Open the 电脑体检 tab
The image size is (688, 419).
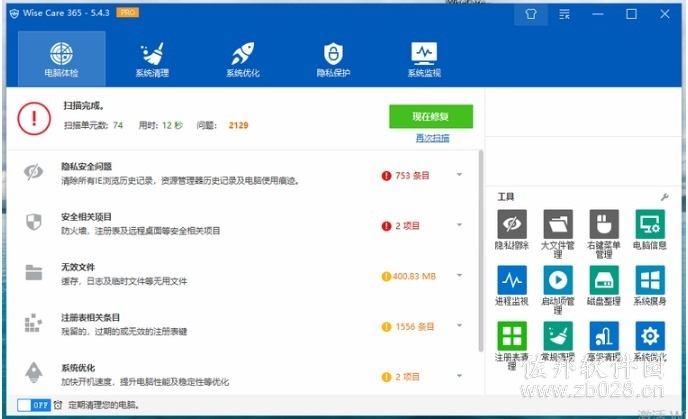tap(61, 59)
